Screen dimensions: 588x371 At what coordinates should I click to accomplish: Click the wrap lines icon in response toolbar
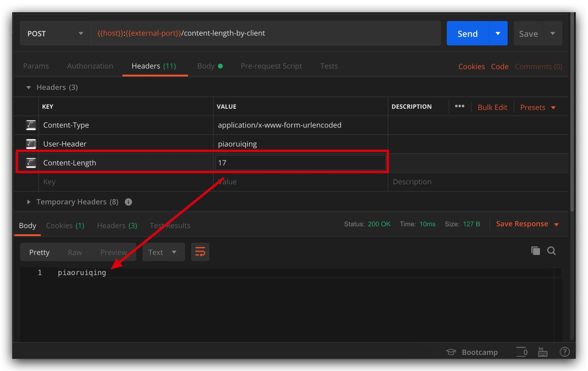tap(200, 252)
